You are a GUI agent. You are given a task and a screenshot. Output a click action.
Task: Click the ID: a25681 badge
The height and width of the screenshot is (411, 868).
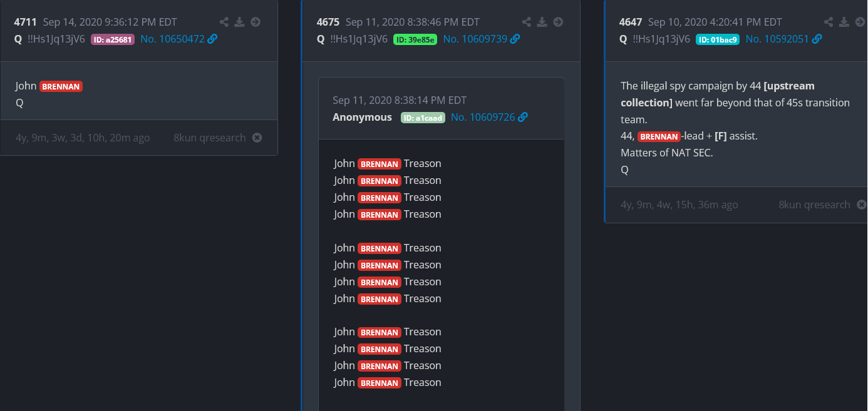click(113, 39)
